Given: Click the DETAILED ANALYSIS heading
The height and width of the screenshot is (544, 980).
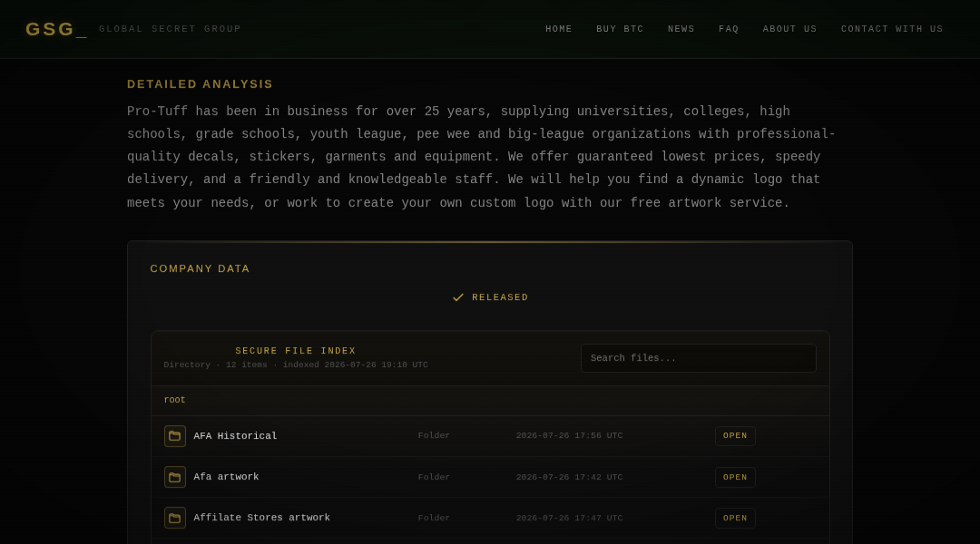Looking at the screenshot, I should 200,84.
